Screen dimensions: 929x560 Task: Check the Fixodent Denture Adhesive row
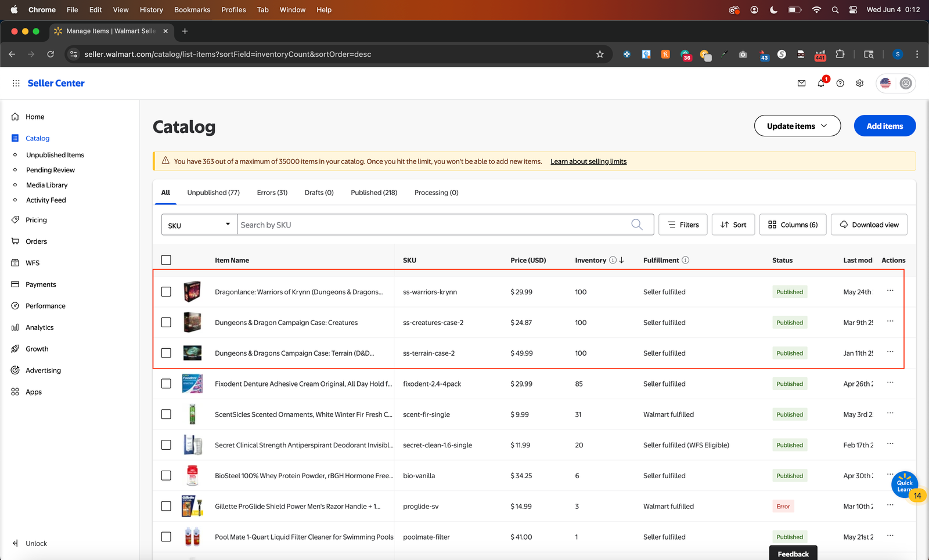(166, 384)
